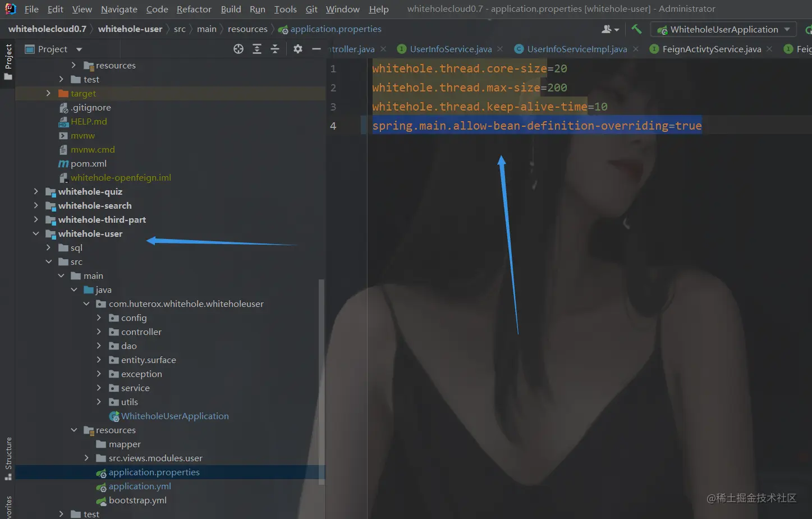Open the Git menu

(311, 9)
